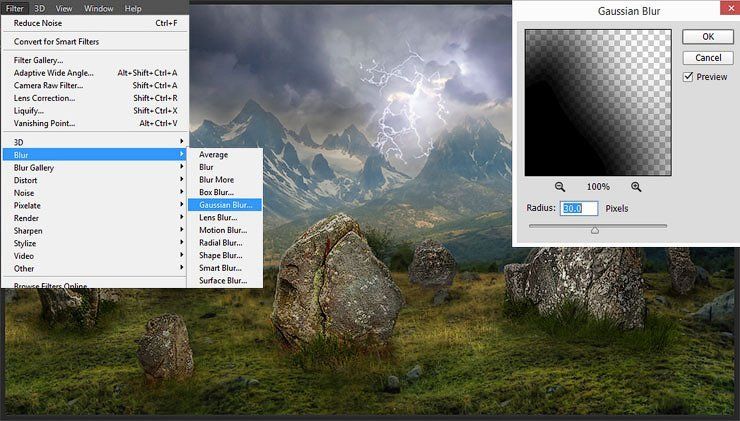
Task: Choose Box Blur
Action: pos(225,192)
